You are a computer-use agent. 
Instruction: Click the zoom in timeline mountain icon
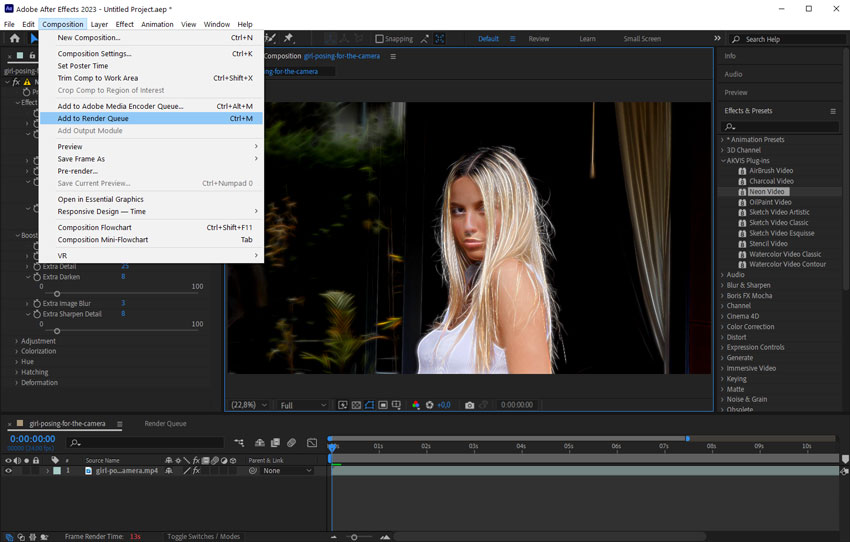(x=385, y=537)
